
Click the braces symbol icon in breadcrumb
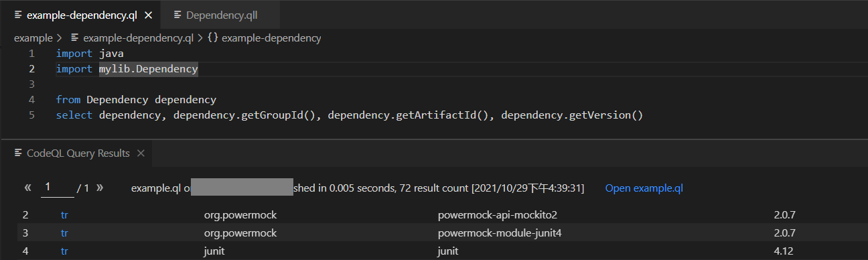(213, 38)
